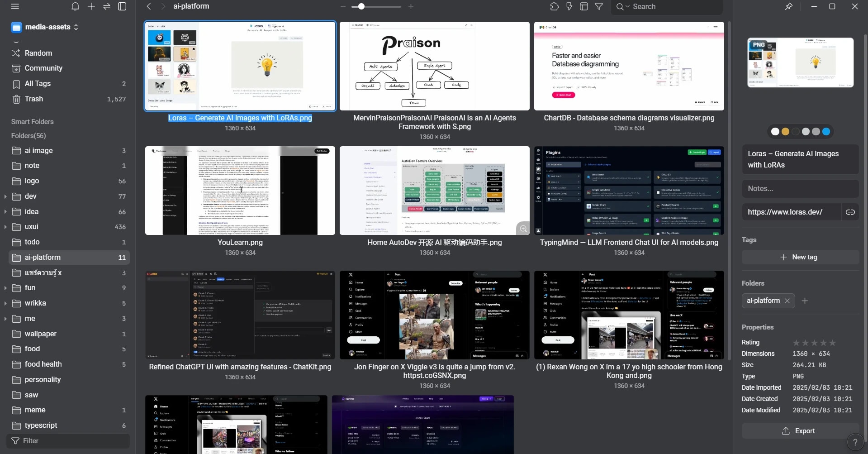Select the white color swatch

(775, 132)
